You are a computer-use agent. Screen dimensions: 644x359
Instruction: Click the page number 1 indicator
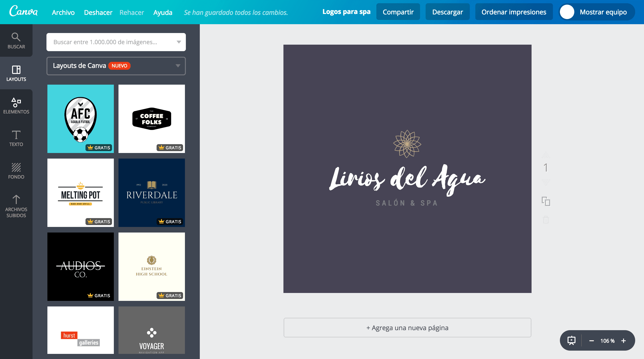[x=546, y=168]
